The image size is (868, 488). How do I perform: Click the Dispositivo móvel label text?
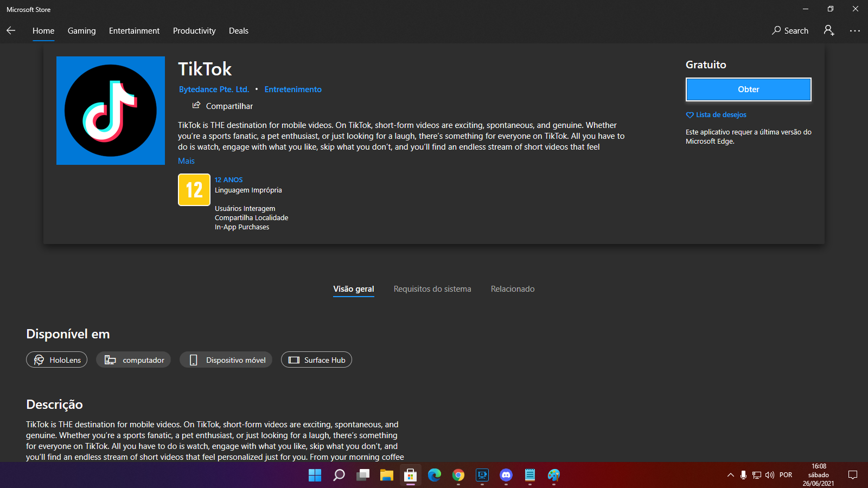click(x=236, y=360)
